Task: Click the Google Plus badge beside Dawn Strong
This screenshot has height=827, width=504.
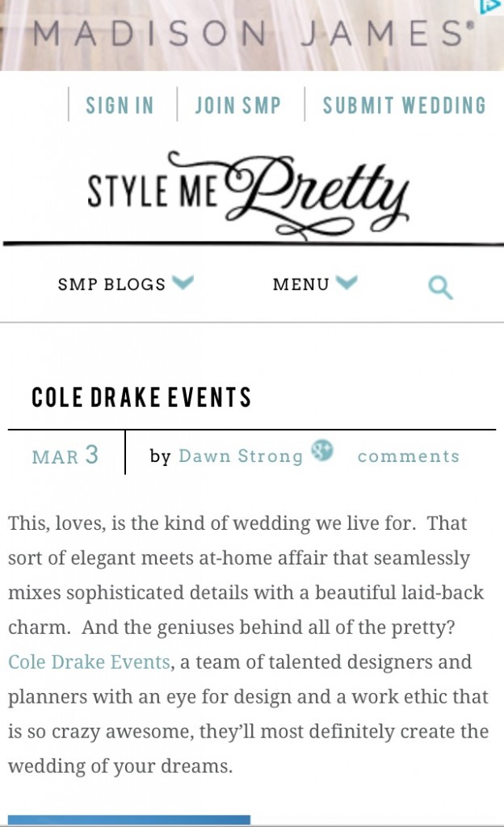Action: click(322, 451)
